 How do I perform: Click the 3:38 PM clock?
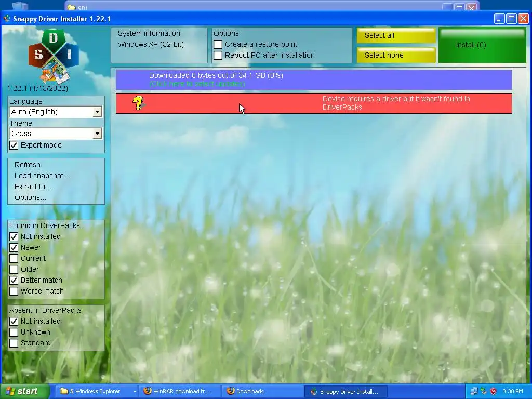tap(513, 391)
